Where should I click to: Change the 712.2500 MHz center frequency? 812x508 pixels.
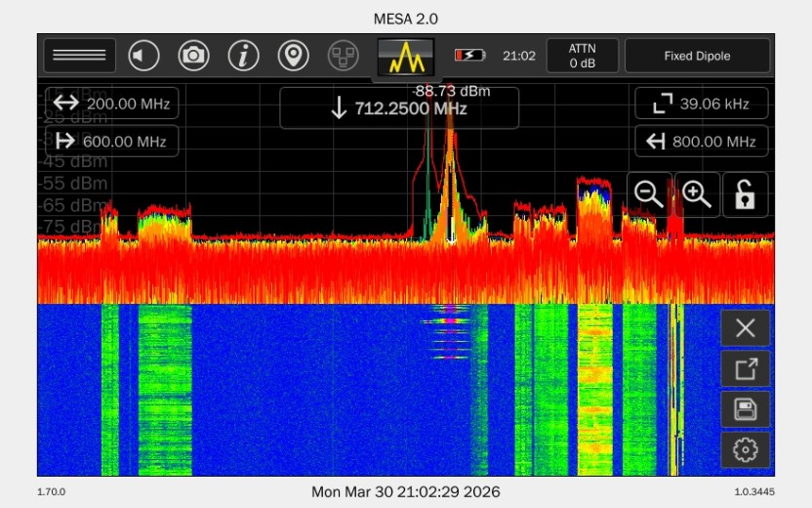point(399,108)
